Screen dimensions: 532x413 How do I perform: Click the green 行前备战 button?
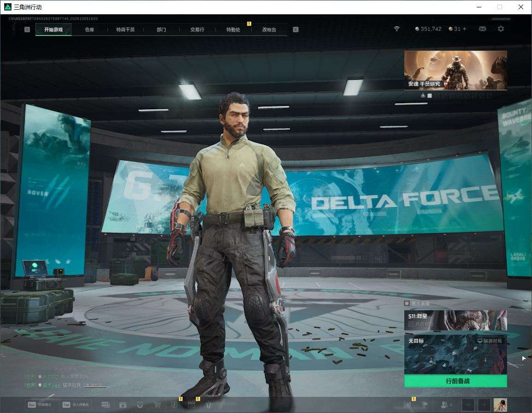click(x=455, y=381)
